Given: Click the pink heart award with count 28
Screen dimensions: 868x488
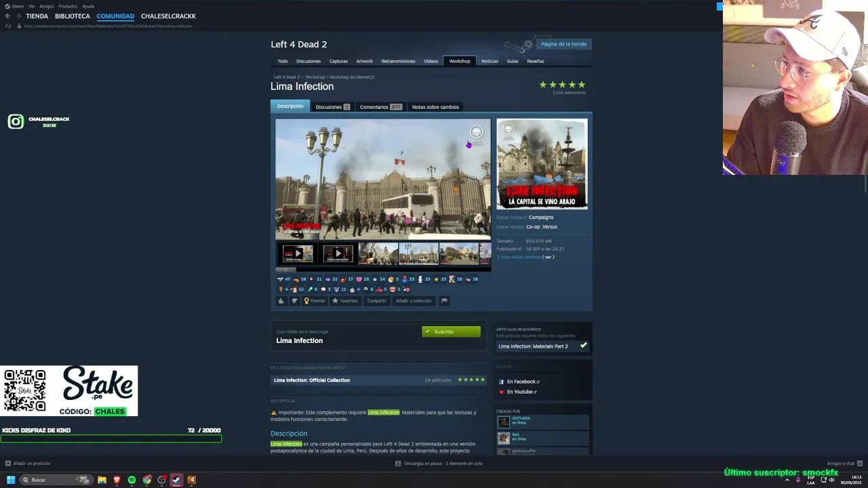Looking at the screenshot, I should tap(363, 279).
